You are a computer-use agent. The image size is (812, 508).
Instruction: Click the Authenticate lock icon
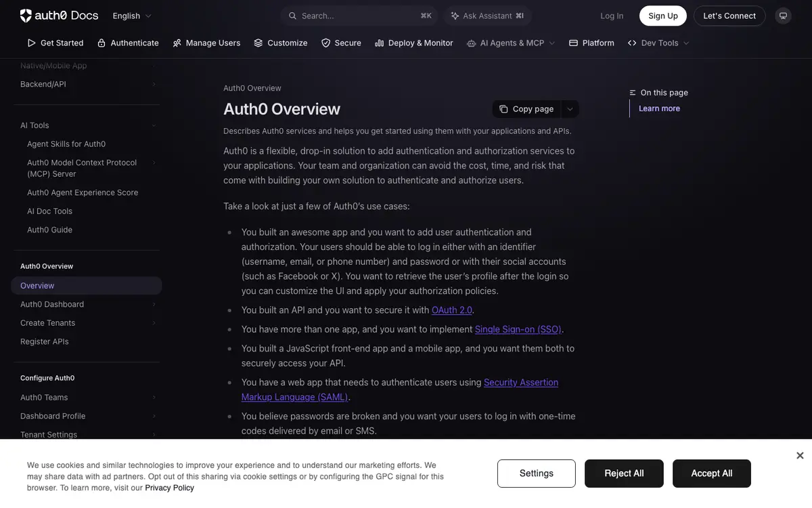pyautogui.click(x=101, y=43)
